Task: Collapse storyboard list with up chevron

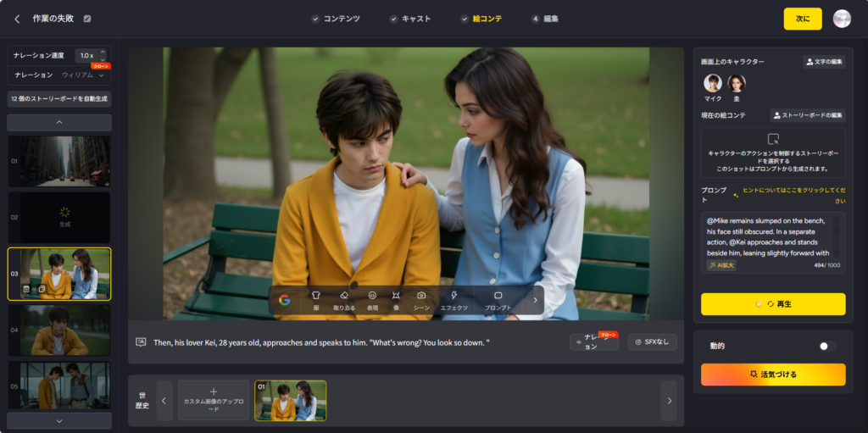Action: (59, 122)
